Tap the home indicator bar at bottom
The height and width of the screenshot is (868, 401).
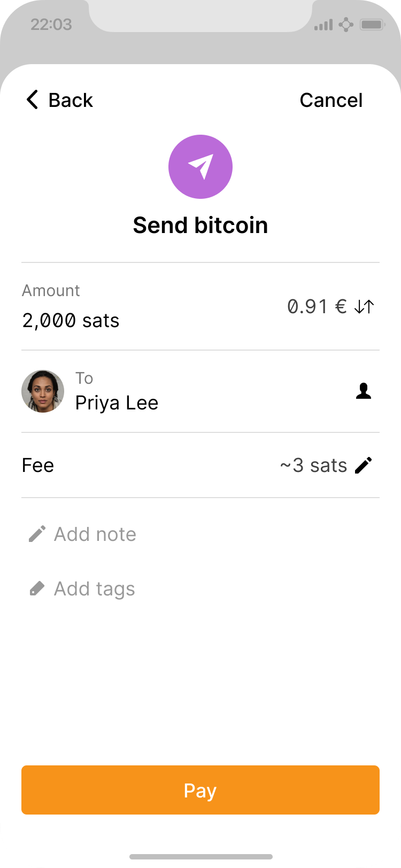coord(200,857)
